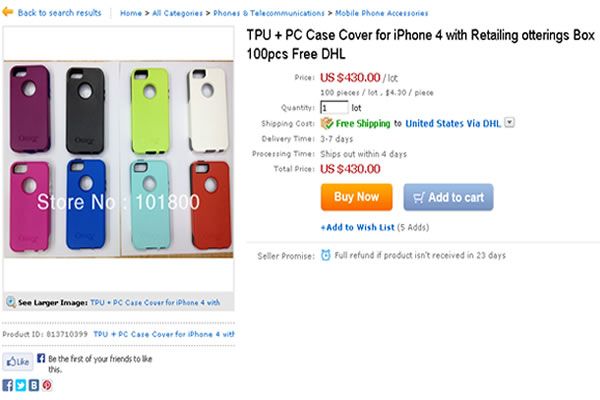Image resolution: width=600 pixels, height=400 pixels.
Task: Click the magnifier See Larger Image icon
Action: (10, 301)
